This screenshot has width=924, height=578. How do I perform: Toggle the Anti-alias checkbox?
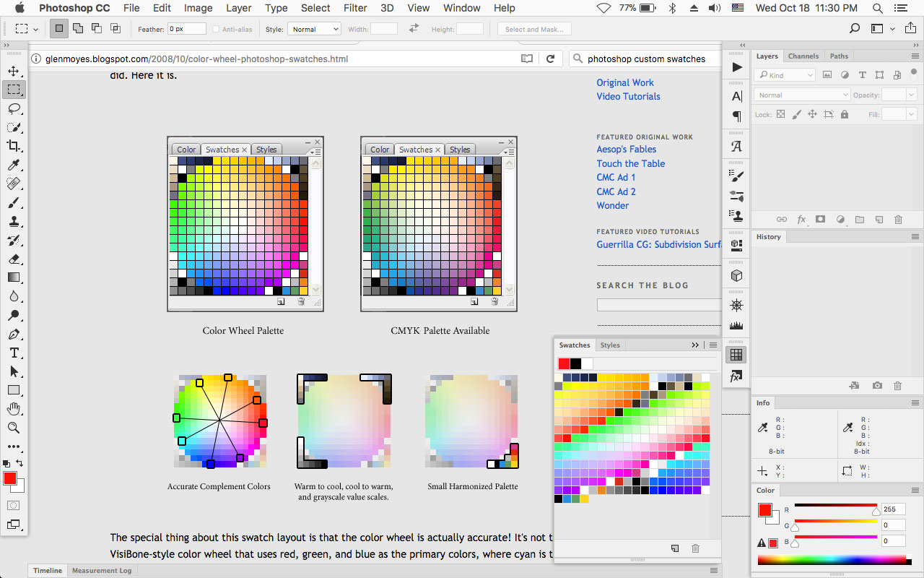(215, 29)
